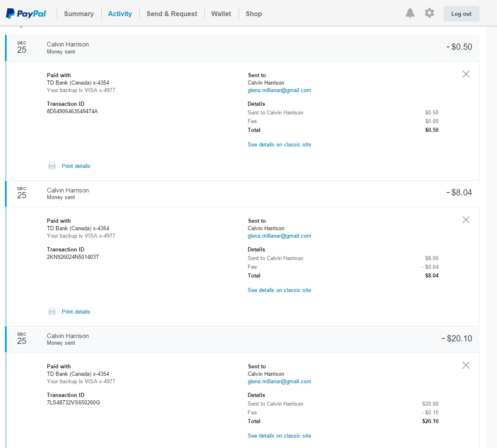Click Print details for $8.04 transaction
This screenshot has height=448, width=497.
click(76, 312)
